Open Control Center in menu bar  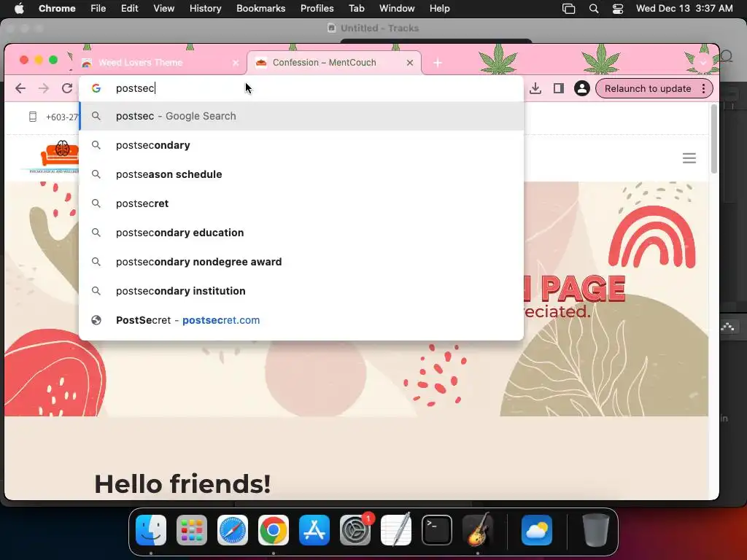(618, 9)
